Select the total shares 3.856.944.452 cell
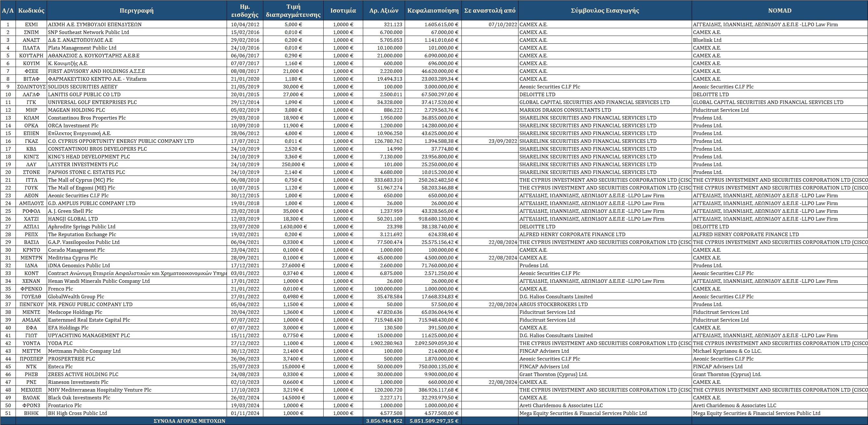Viewport: 868px width, 425px height. point(384,421)
